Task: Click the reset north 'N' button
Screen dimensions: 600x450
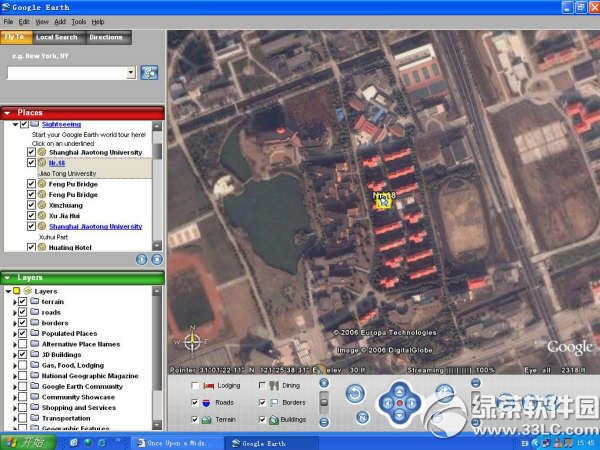Action: point(362,417)
